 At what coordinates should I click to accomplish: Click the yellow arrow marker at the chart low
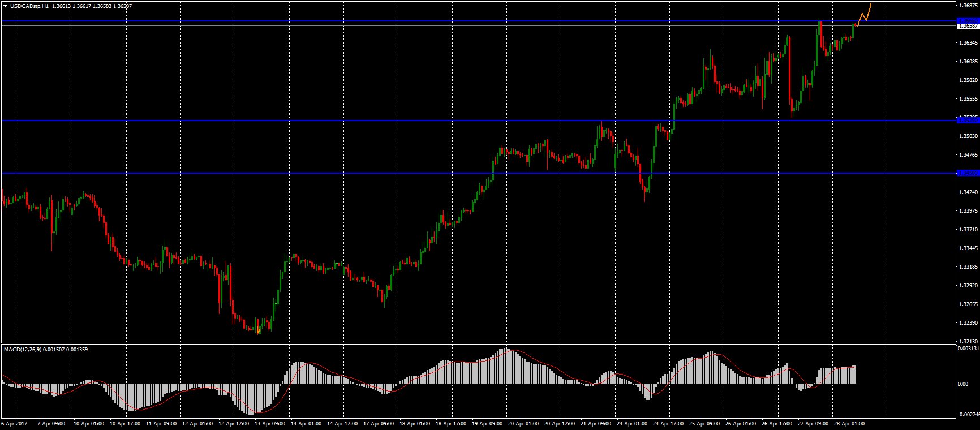pyautogui.click(x=258, y=330)
